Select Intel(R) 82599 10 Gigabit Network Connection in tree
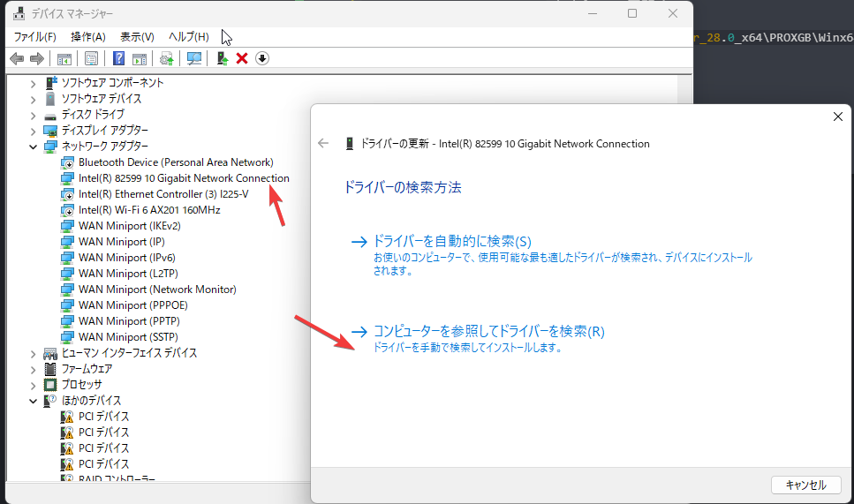Screen dimensions: 854x504 click(184, 178)
